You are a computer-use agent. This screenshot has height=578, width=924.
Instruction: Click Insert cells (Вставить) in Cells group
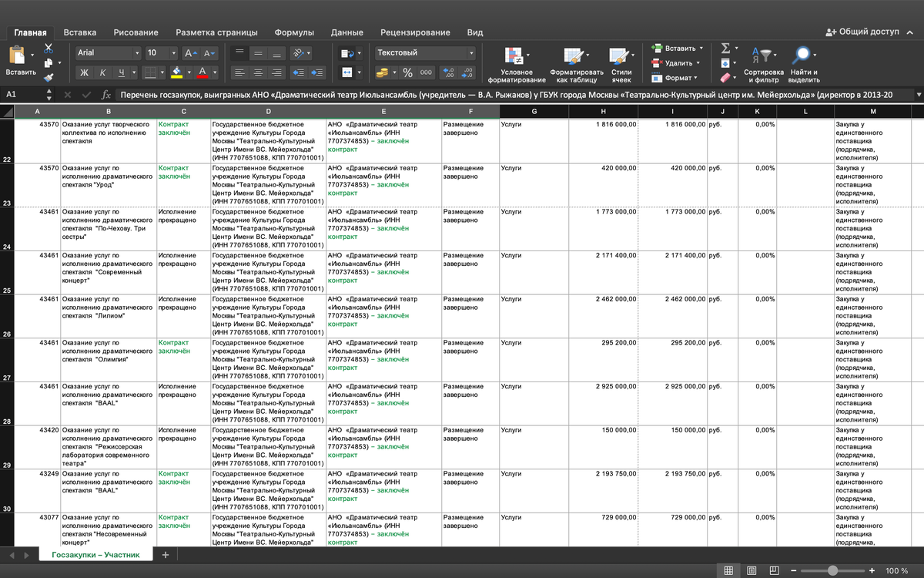[x=676, y=48]
